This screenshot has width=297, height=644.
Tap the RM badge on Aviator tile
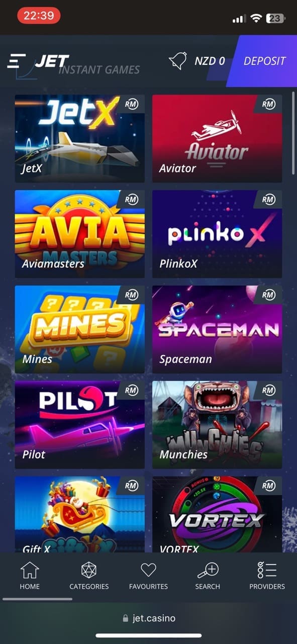[268, 104]
